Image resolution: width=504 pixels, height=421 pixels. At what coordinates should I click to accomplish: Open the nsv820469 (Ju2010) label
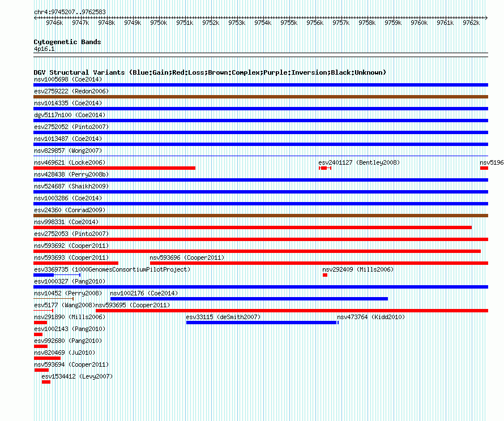point(65,353)
